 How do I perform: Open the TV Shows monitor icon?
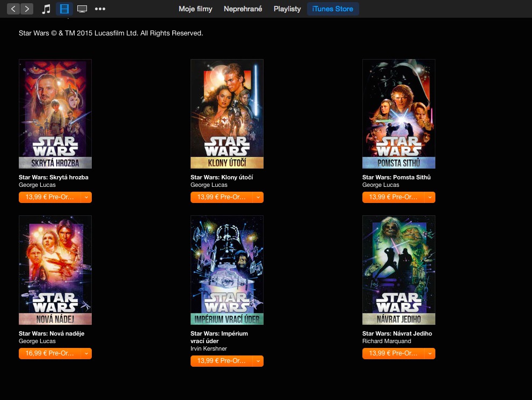[82, 9]
